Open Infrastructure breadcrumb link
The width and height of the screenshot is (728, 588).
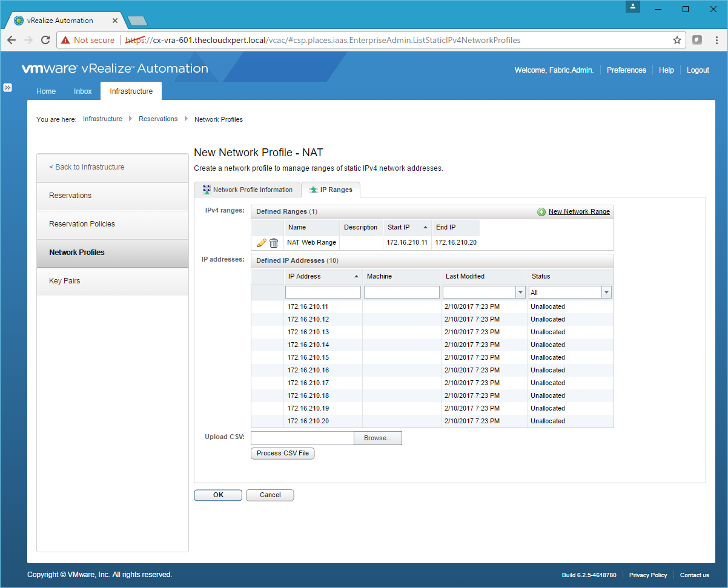pos(102,119)
